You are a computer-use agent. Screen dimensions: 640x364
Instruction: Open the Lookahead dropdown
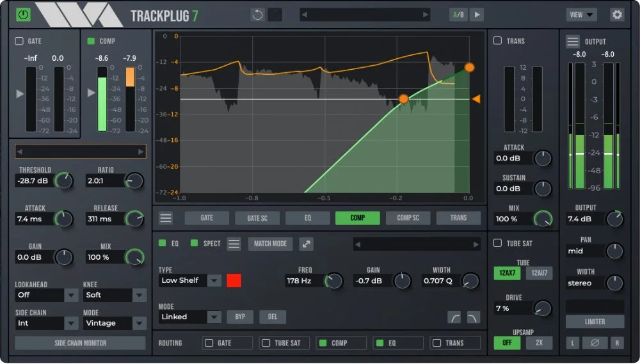(47, 295)
